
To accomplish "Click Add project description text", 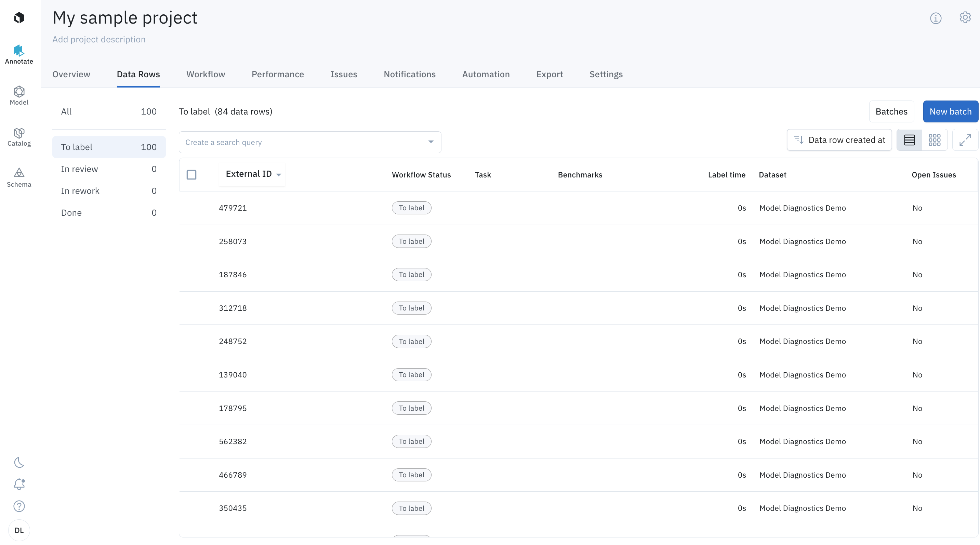I will [99, 39].
